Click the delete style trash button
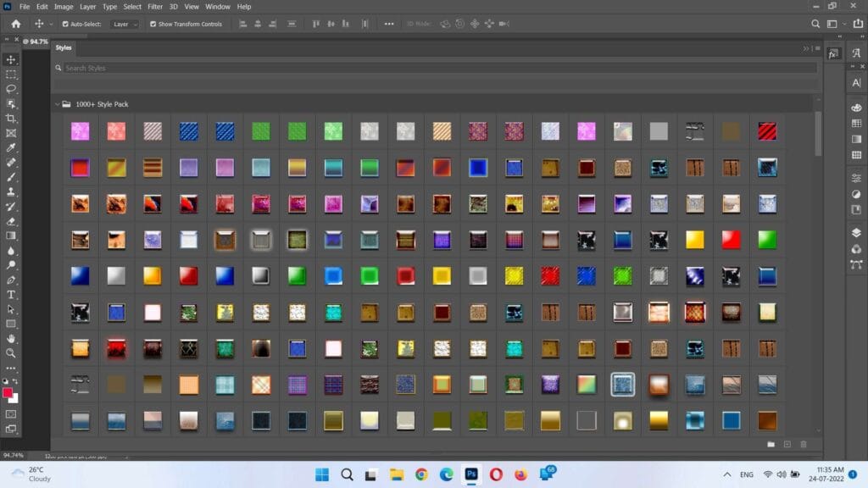This screenshot has height=488, width=868. click(x=804, y=444)
